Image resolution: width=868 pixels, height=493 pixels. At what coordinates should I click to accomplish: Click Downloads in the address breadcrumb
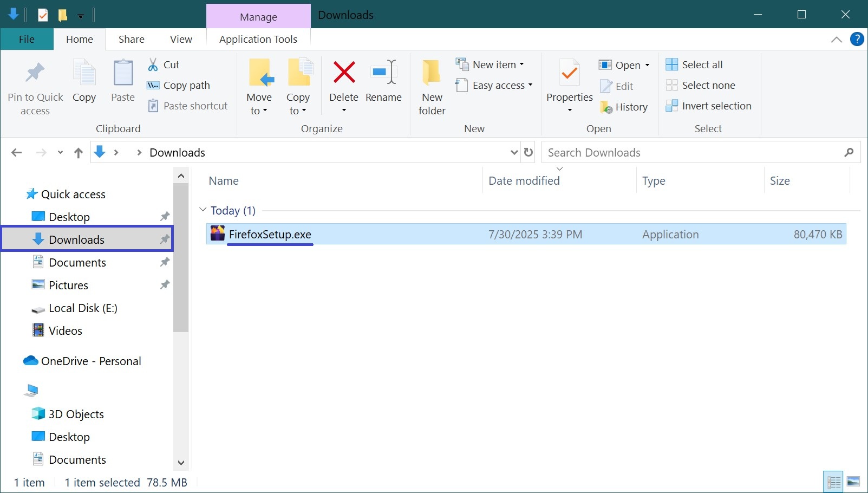click(177, 153)
